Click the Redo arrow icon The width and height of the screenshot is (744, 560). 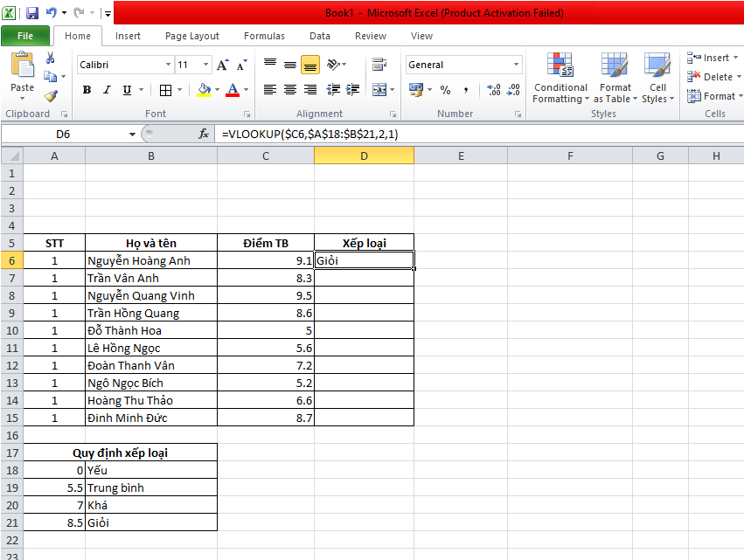79,13
